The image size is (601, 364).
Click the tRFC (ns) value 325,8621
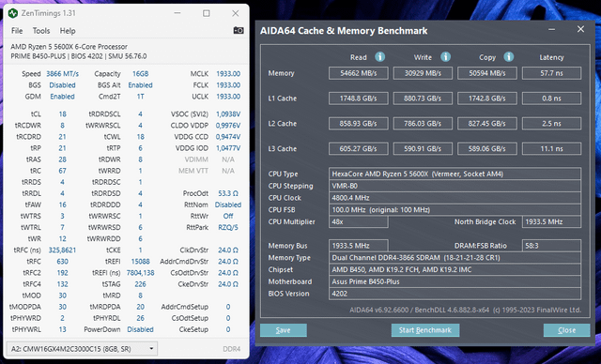point(62,250)
